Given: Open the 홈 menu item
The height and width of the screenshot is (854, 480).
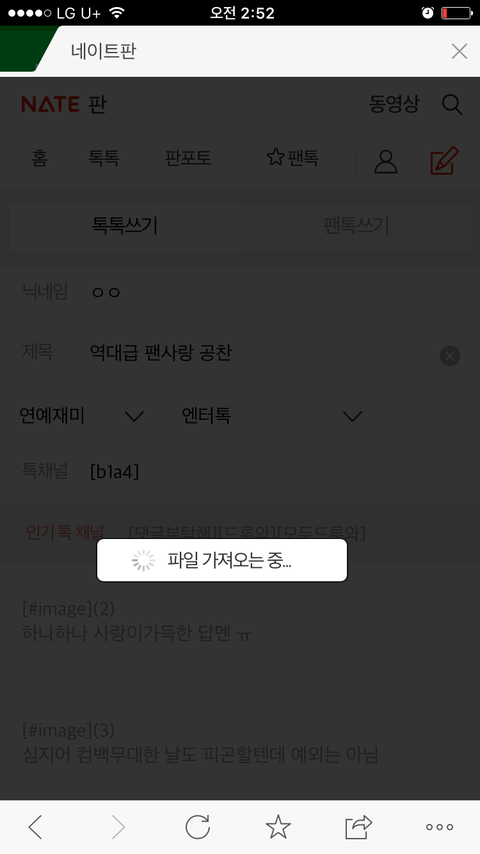Looking at the screenshot, I should [x=39, y=158].
